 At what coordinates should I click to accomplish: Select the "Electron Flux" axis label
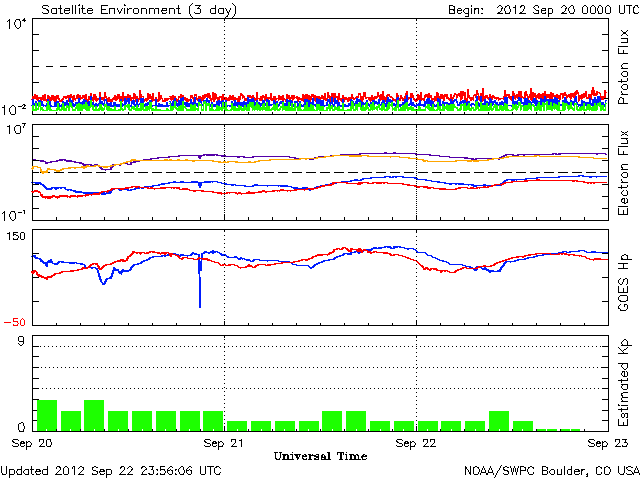[623, 173]
